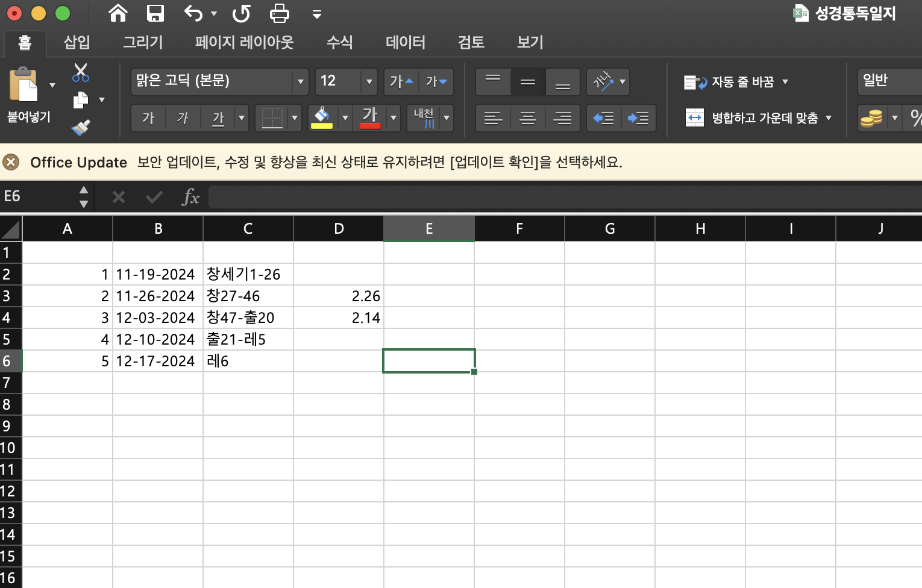
Task: Align text to top of cell
Action: coord(493,81)
